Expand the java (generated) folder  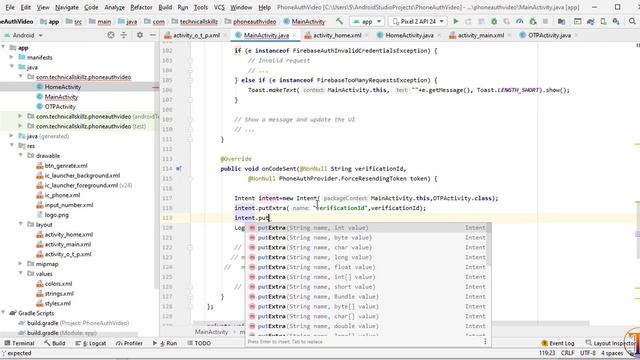coord(12,136)
